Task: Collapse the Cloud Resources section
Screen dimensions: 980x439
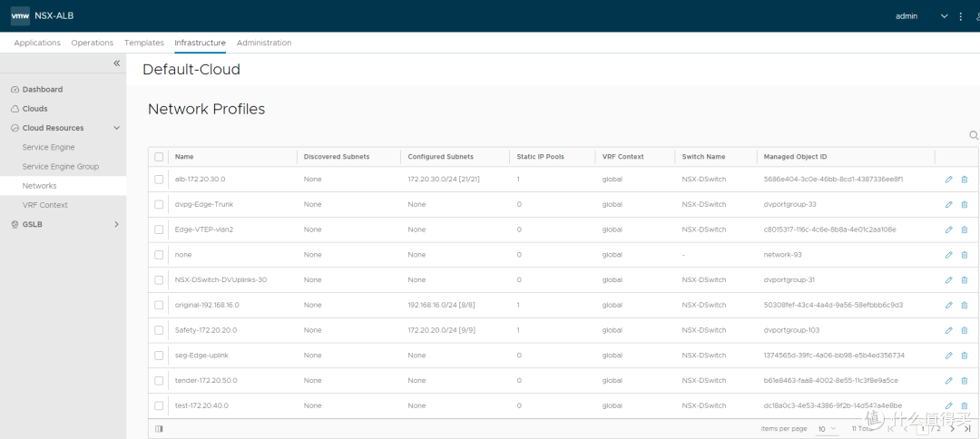Action: point(116,128)
